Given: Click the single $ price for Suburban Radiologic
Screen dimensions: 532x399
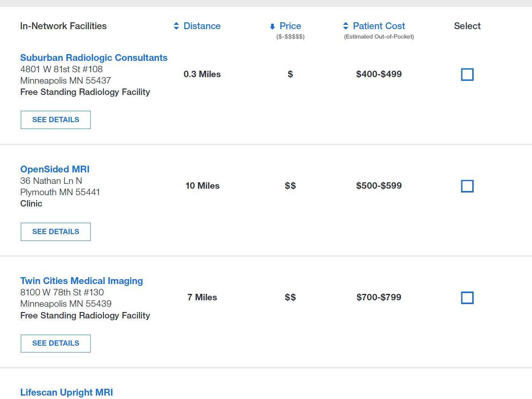Looking at the screenshot, I should [x=290, y=74].
